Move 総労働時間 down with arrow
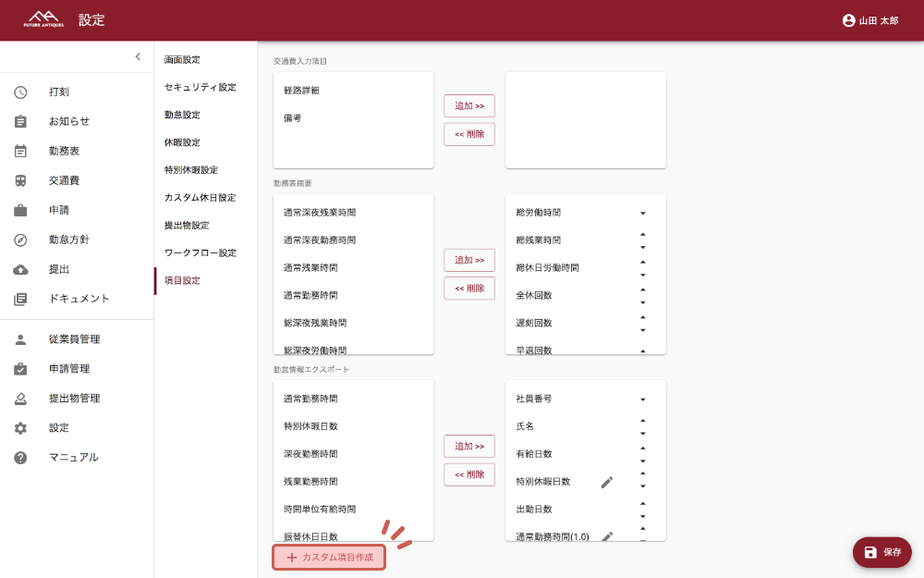924x578 pixels. pyautogui.click(x=642, y=213)
